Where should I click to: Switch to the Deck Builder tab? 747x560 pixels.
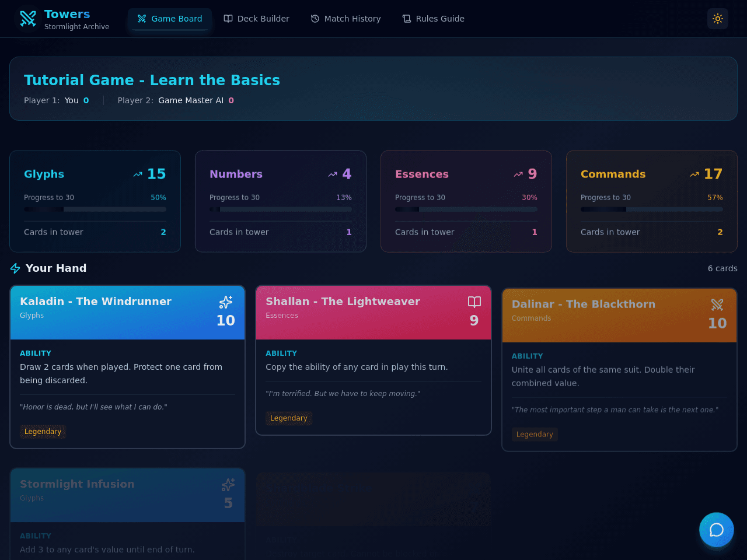[x=256, y=19]
